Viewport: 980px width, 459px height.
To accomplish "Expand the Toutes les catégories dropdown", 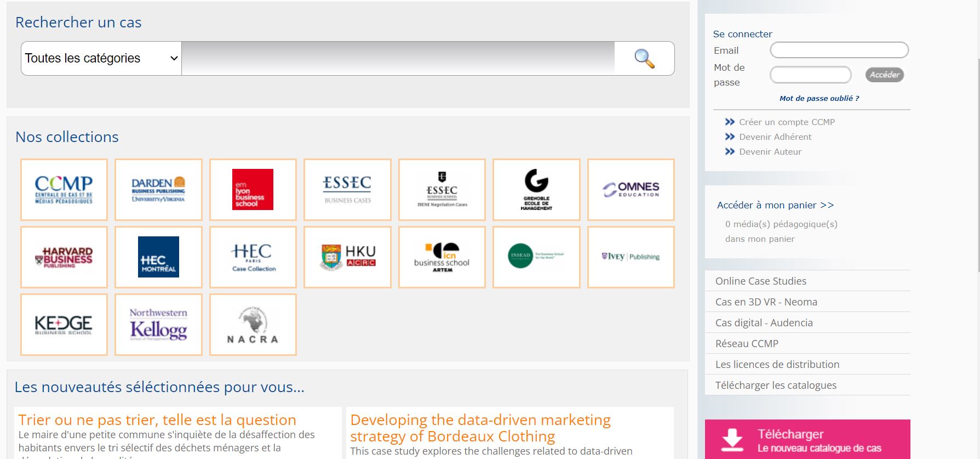I will point(101,58).
